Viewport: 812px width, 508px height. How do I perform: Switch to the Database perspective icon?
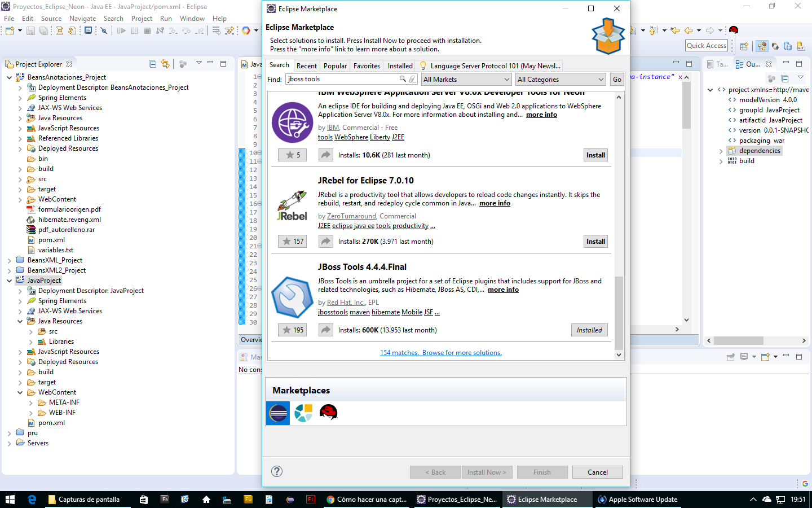(788, 46)
